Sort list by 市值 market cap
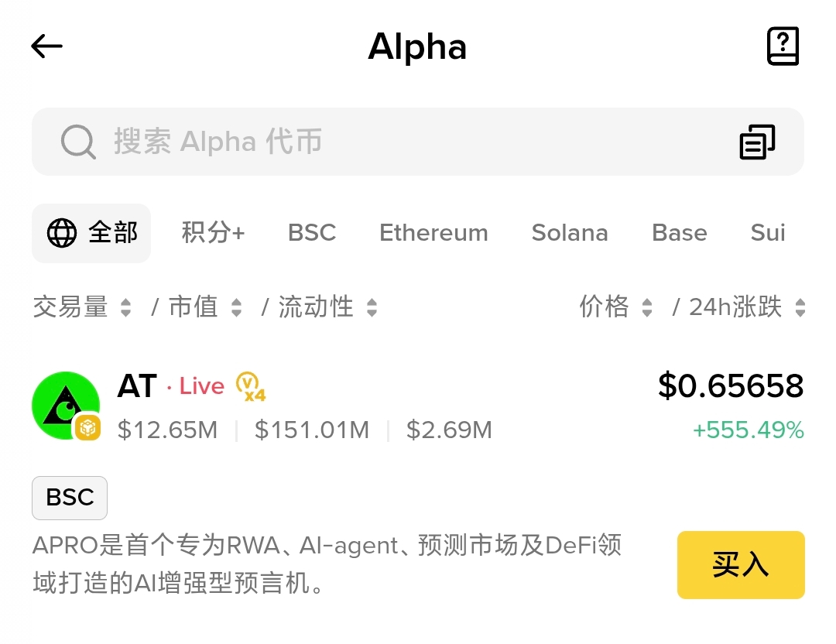The height and width of the screenshot is (644, 836). (x=205, y=308)
